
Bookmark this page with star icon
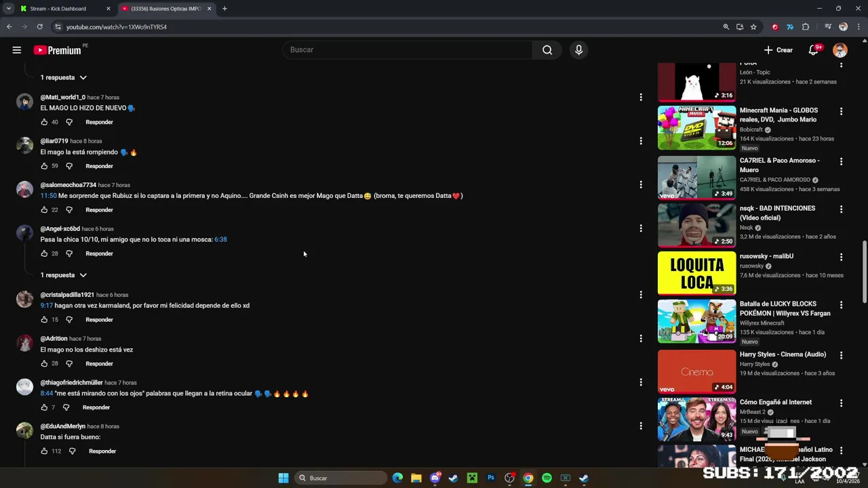[753, 27]
